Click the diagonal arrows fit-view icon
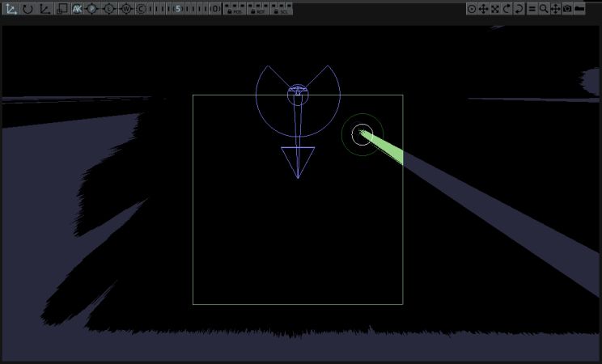The width and height of the screenshot is (602, 364). click(495, 9)
